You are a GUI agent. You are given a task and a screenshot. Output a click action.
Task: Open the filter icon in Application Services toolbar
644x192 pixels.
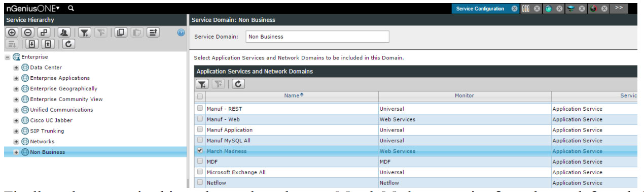[202, 84]
